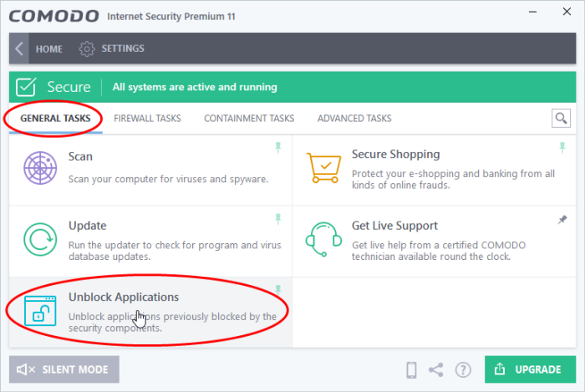585x392 pixels.
Task: Switch to the Containment Tasks tab
Action: click(249, 118)
